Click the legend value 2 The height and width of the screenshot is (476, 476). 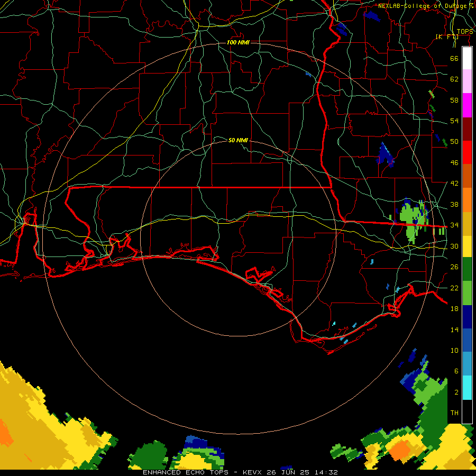456,392
